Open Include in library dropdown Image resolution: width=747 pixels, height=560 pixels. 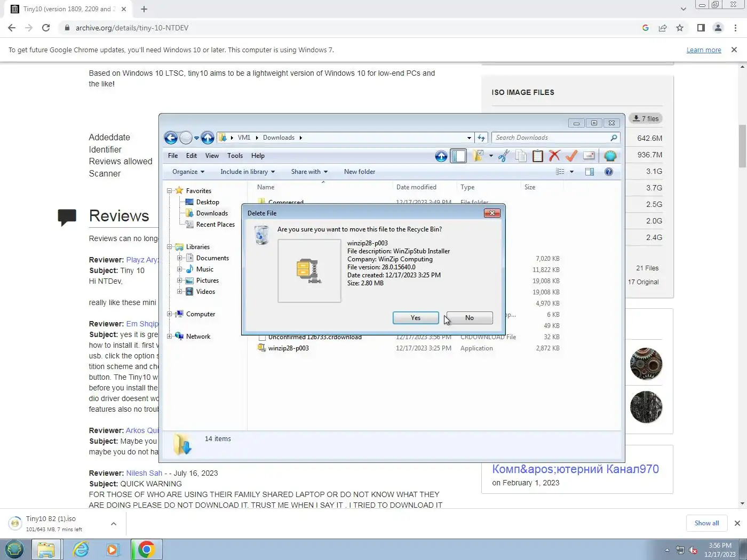pos(248,172)
